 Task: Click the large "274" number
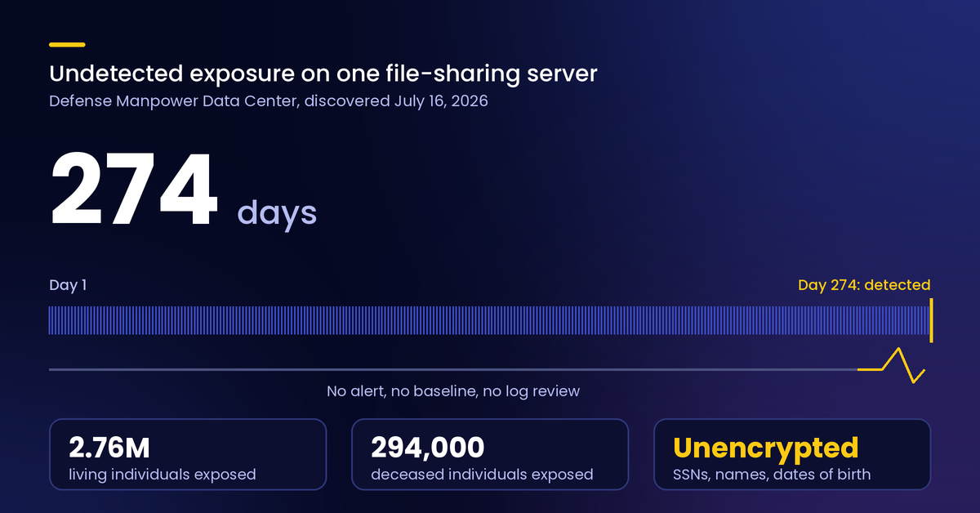[135, 190]
